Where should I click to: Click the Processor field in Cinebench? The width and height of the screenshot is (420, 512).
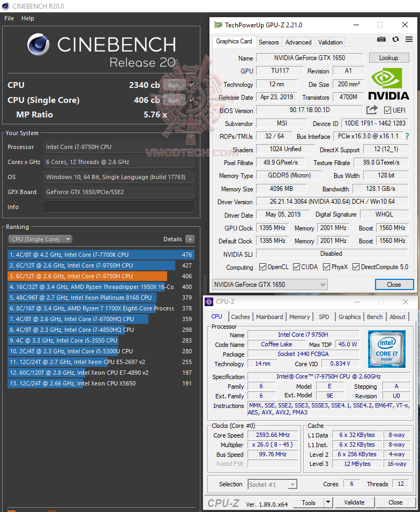tap(119, 147)
